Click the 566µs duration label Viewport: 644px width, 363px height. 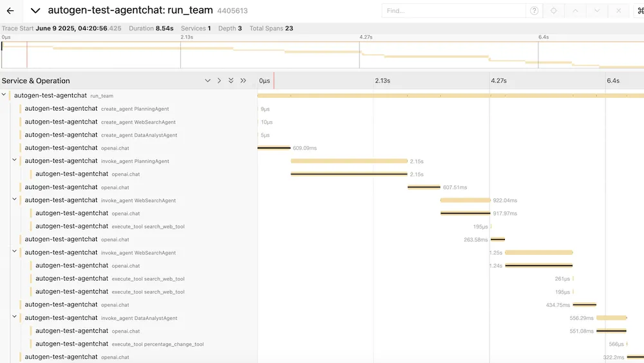click(616, 344)
